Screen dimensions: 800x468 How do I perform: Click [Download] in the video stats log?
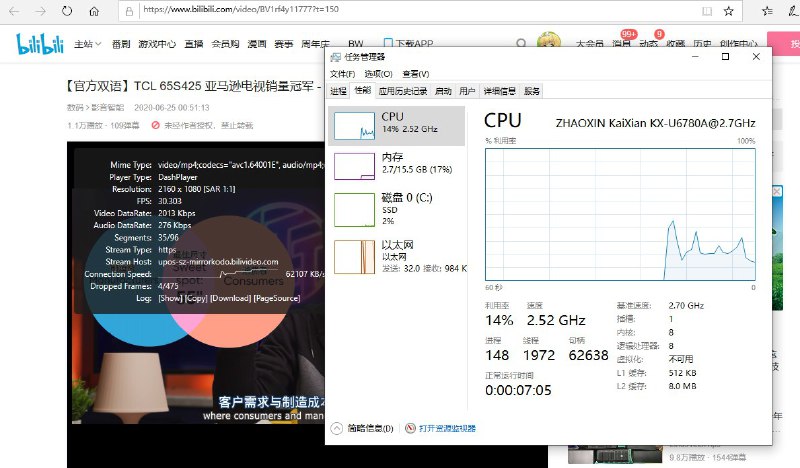pyautogui.click(x=231, y=298)
